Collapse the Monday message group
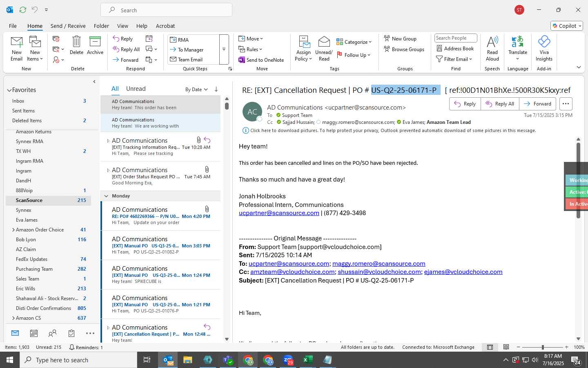 click(x=106, y=196)
